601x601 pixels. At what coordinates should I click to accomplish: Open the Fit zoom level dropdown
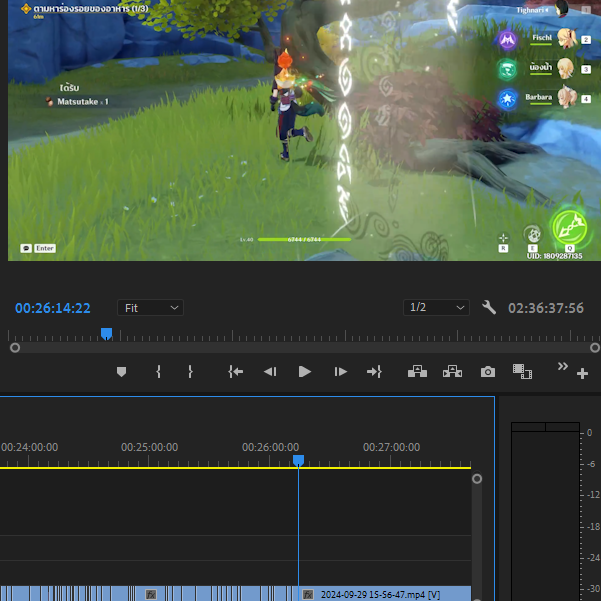(150, 308)
